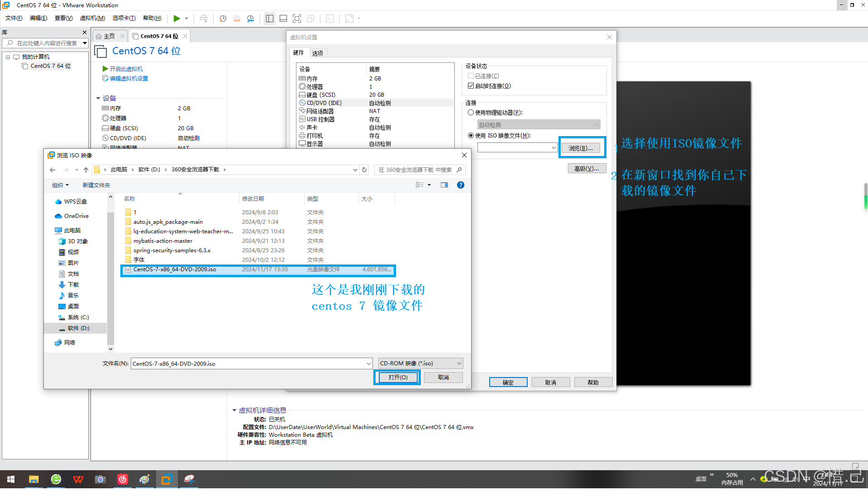Click the full screen mode icon
The height and width of the screenshot is (491, 868).
(x=297, y=19)
